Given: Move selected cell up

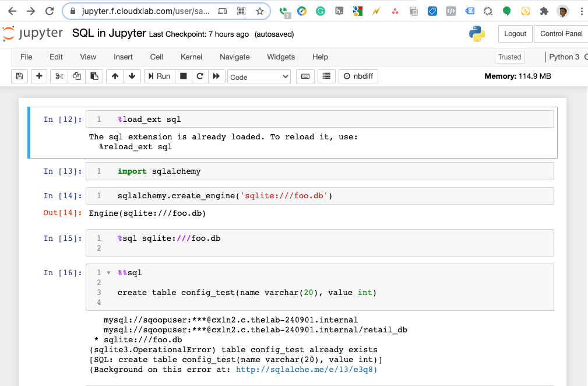Looking at the screenshot, I should [x=115, y=76].
